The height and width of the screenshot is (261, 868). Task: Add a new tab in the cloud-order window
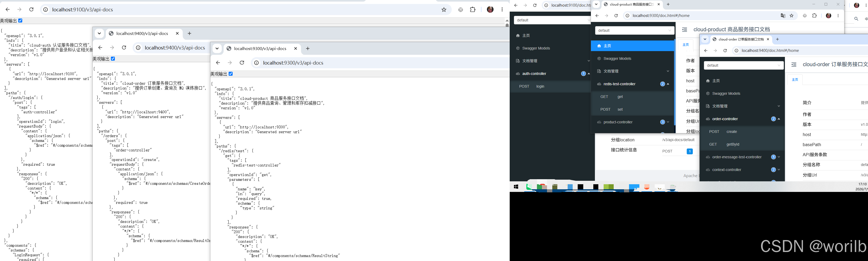(777, 39)
